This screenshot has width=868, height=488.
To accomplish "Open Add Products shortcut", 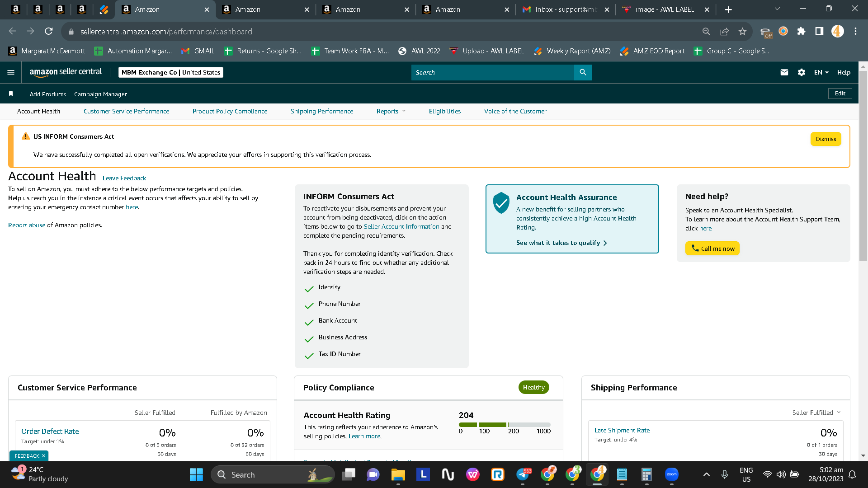I will pyautogui.click(x=48, y=94).
